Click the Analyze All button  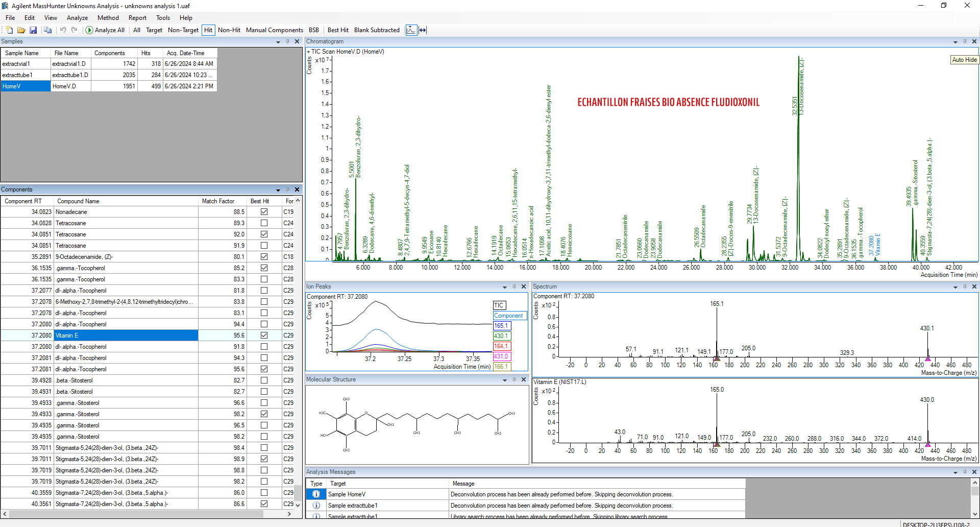pyautogui.click(x=105, y=30)
